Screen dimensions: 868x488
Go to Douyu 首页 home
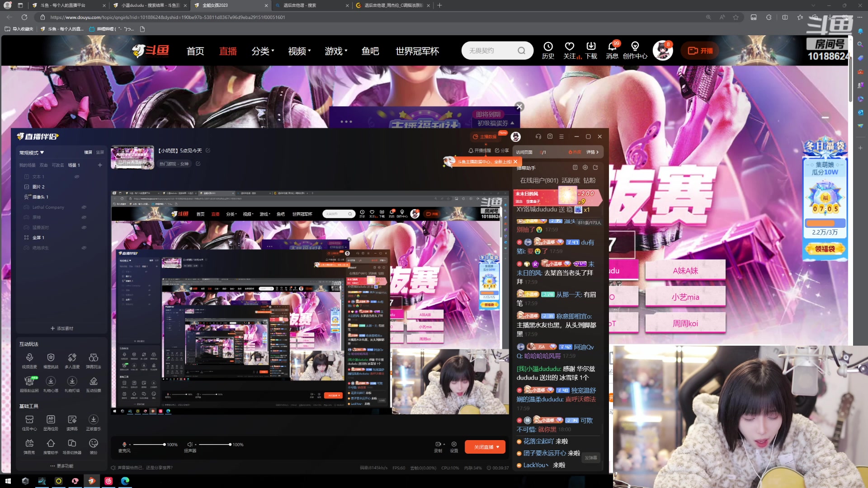195,51
